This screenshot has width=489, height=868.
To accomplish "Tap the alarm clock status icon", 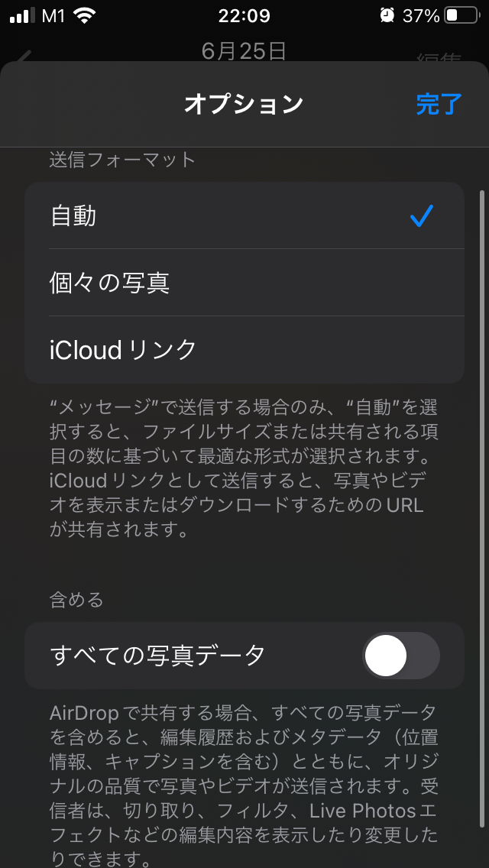I will point(387,16).
